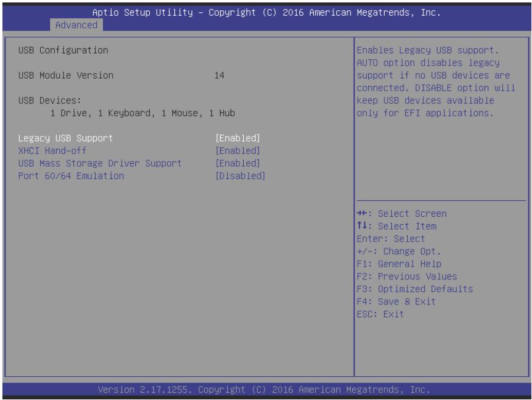This screenshot has height=400, width=532.
Task: Click ESC: Exit hint
Action: (x=380, y=314)
